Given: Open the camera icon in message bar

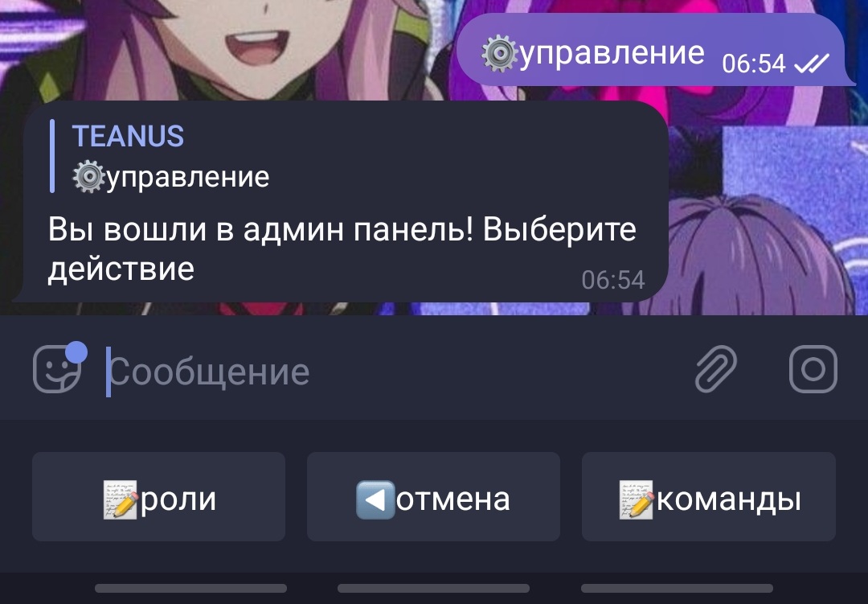Looking at the screenshot, I should [x=813, y=369].
